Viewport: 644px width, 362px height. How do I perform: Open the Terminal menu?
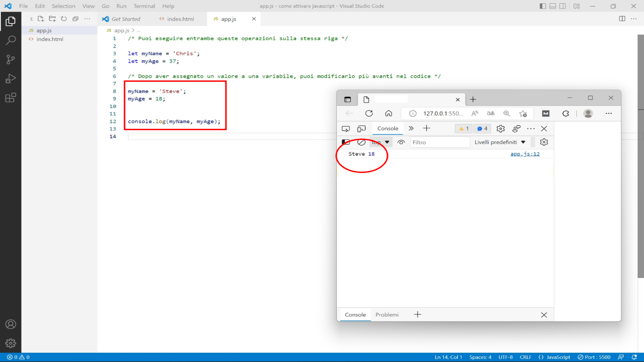click(x=144, y=6)
